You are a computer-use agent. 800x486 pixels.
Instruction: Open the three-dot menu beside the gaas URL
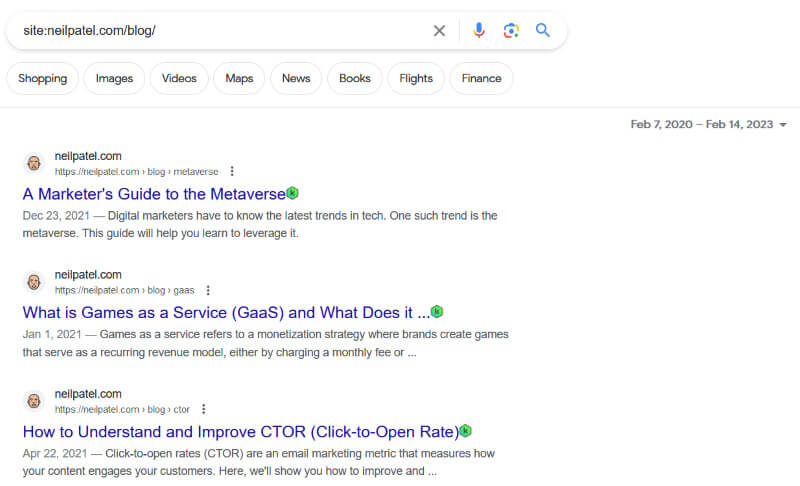tap(208, 290)
